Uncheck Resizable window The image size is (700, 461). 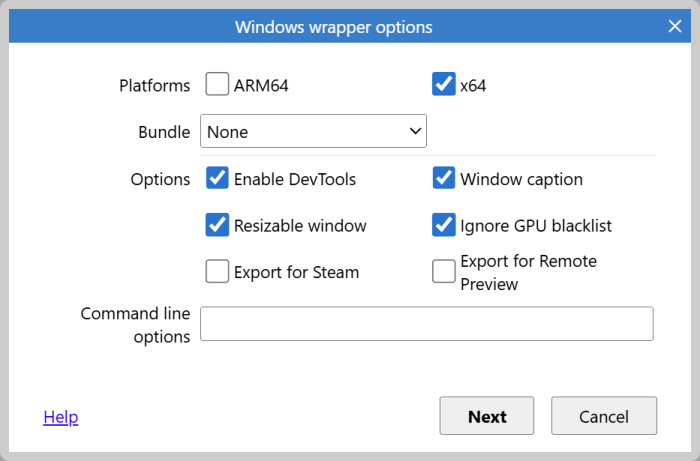[x=217, y=225]
